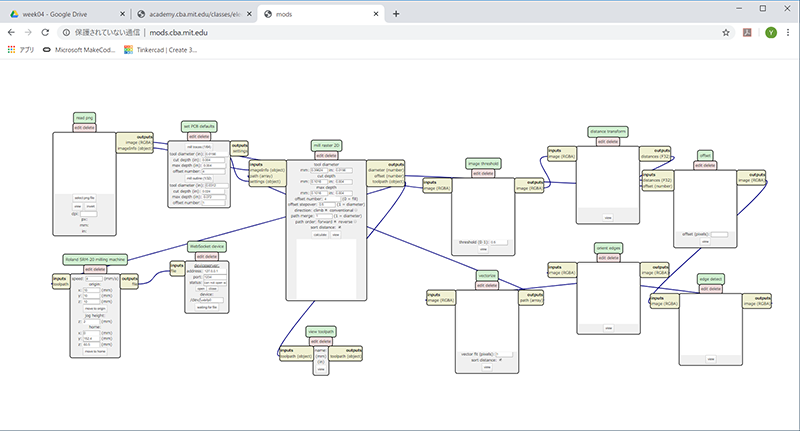Click the speed field in Roland SRM-20 module
Screen dimensions: 800x431
coord(93,279)
